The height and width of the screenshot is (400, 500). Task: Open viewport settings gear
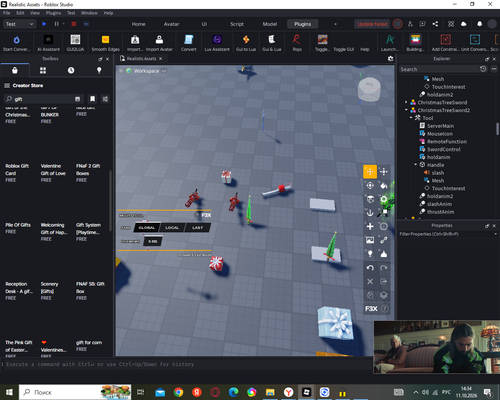coord(391,59)
